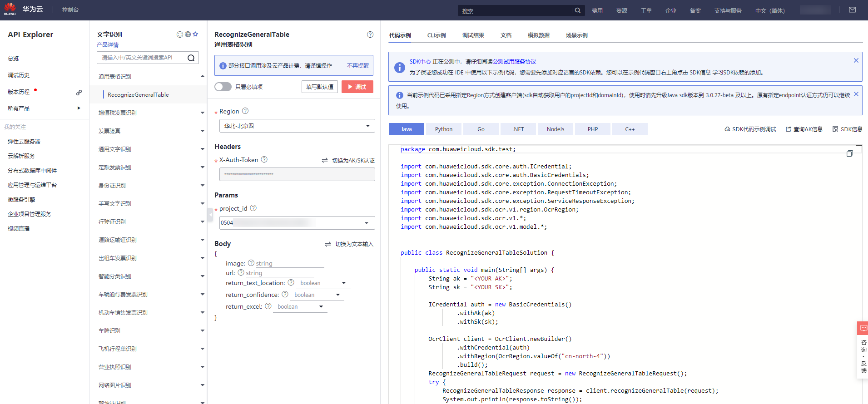Click the help icon beside url field

pos(241,272)
